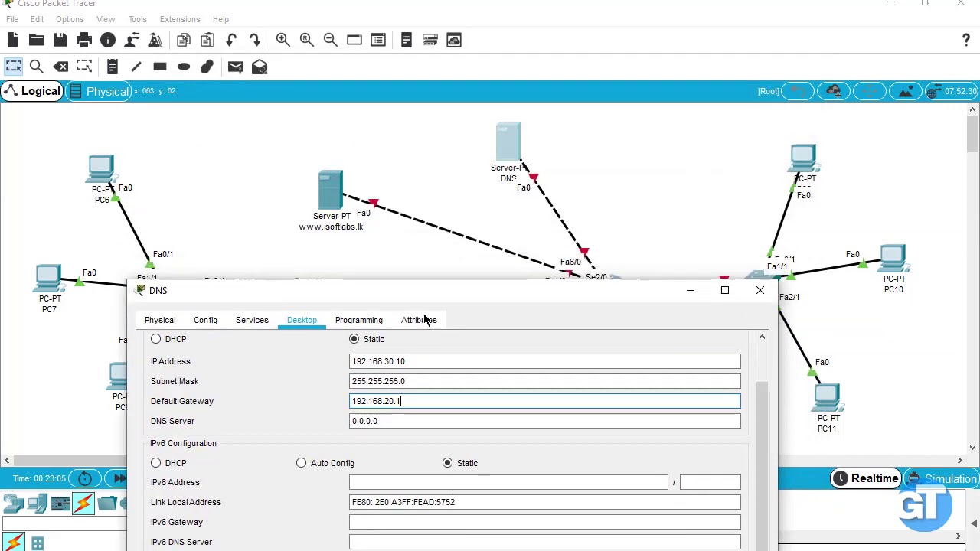
Task: Select the Draw Freeform tool
Action: pos(207,67)
